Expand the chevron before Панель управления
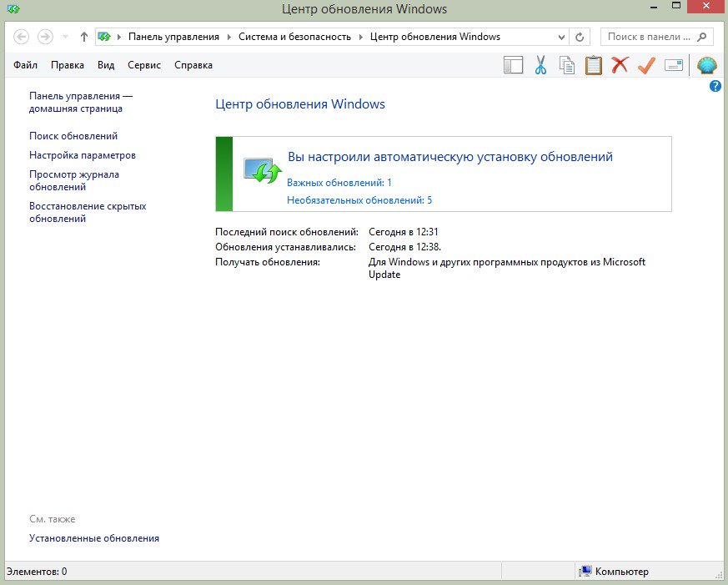 point(119,37)
